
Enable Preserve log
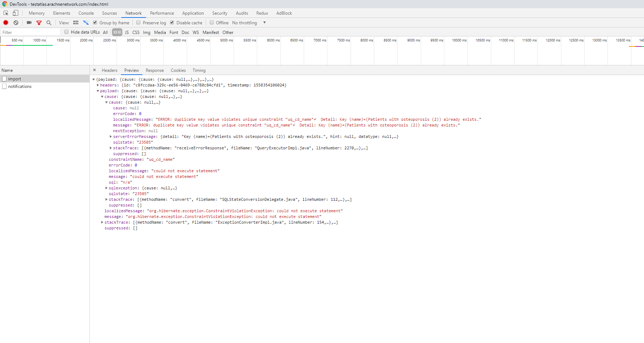(138, 22)
